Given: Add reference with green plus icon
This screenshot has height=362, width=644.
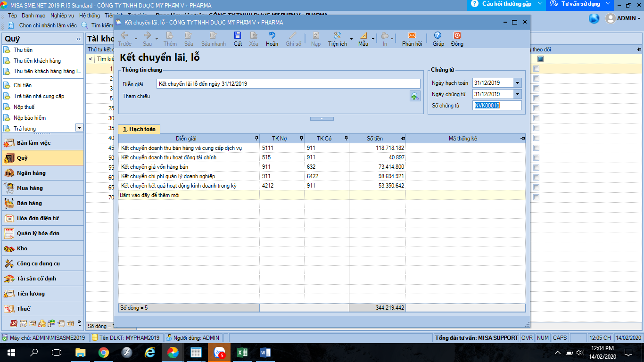Looking at the screenshot, I should (x=414, y=96).
